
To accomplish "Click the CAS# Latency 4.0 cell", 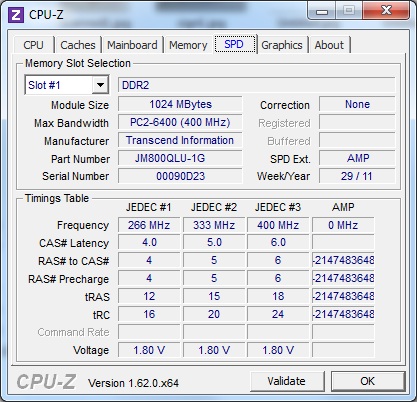I will [x=149, y=242].
